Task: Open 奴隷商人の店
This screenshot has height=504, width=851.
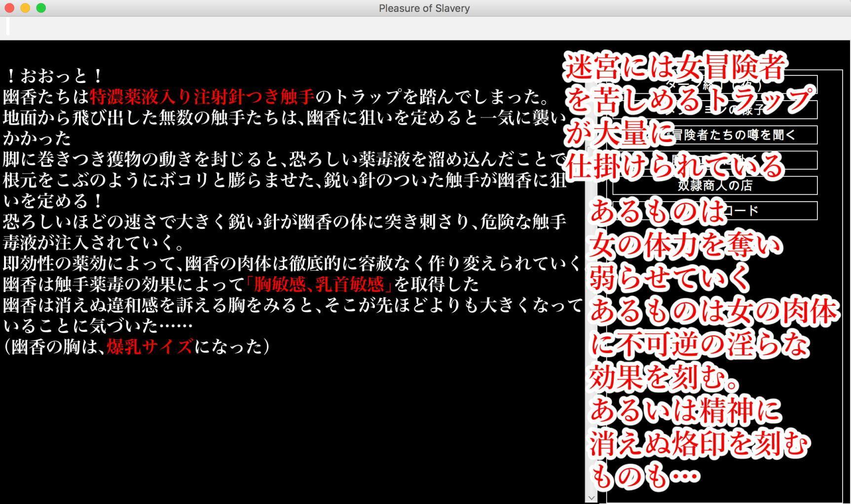Action: (x=714, y=185)
